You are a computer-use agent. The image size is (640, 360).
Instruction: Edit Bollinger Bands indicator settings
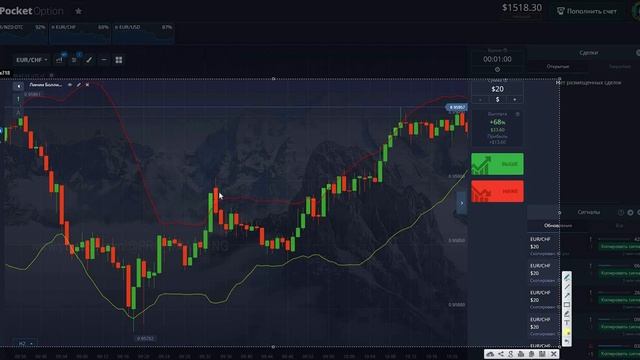tap(79, 85)
